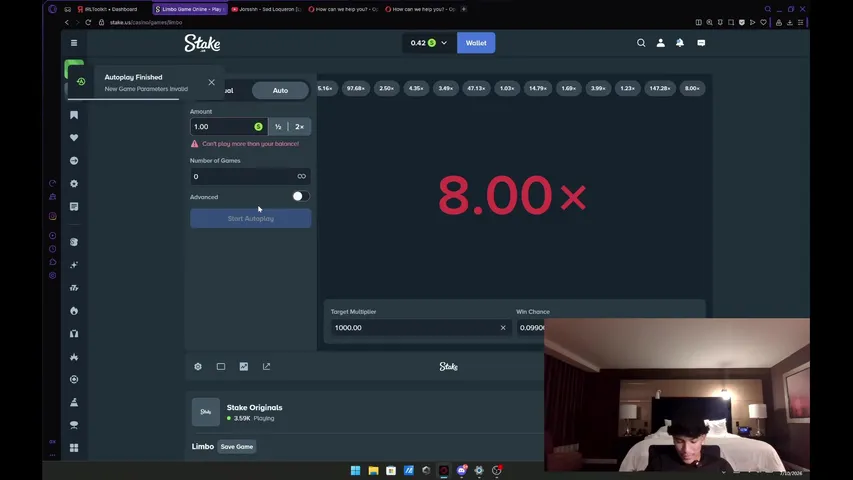This screenshot has width=853, height=480.
Task: Open the 97.68× past result
Action: click(x=356, y=88)
